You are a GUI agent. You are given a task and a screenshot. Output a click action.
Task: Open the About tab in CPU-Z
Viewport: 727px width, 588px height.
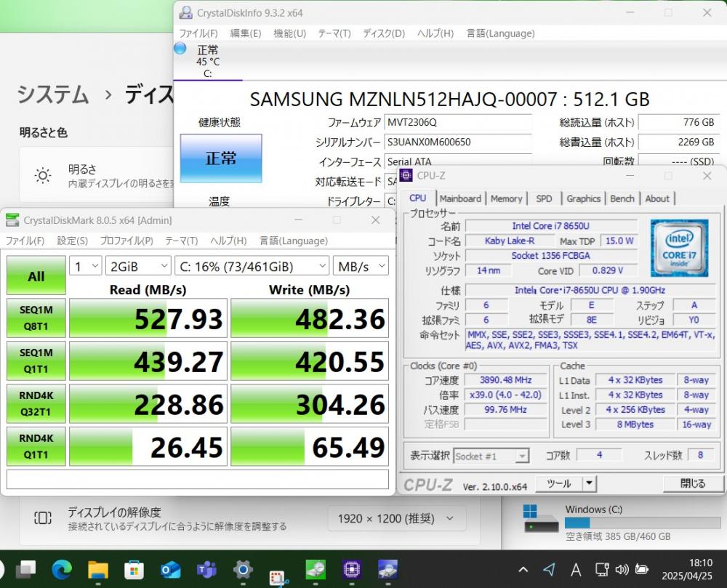coord(657,198)
